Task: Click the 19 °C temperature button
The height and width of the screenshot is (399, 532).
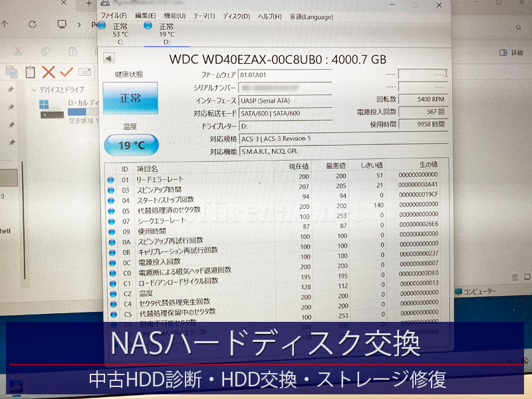Action: 132,144
